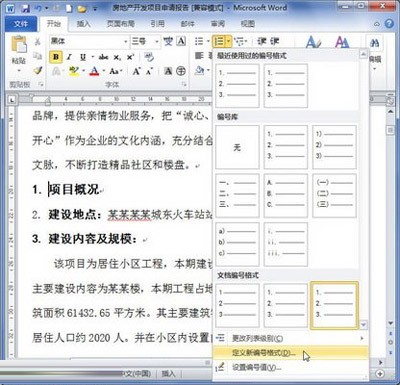Click the Paste clipboard icon
400x385 pixels.
pyautogui.click(x=19, y=45)
